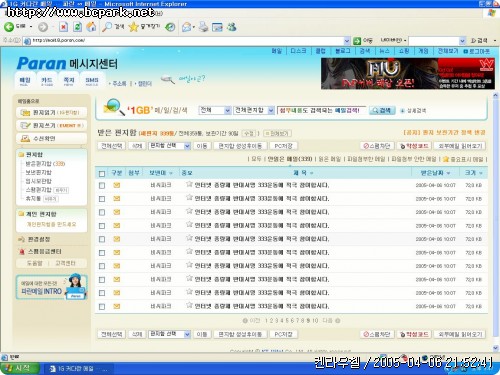Click the Mail envelope icon in IE toolbar
The height and width of the screenshot is (375, 500).
click(187, 27)
